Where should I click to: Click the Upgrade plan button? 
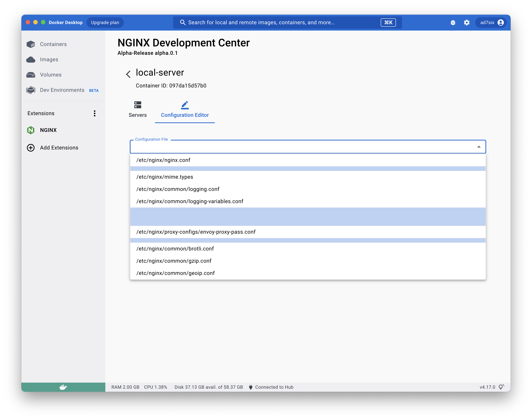(105, 23)
